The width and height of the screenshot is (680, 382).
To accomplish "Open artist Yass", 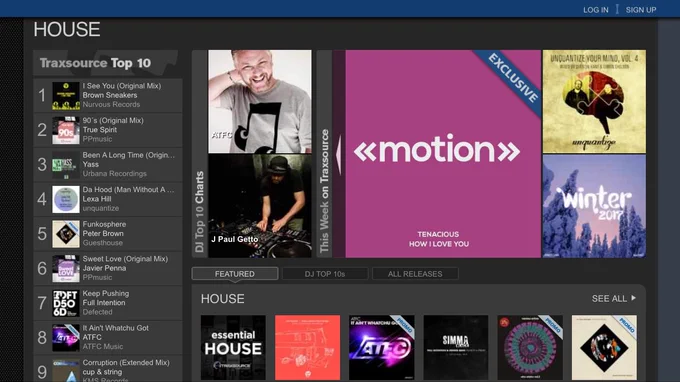I will [x=91, y=164].
